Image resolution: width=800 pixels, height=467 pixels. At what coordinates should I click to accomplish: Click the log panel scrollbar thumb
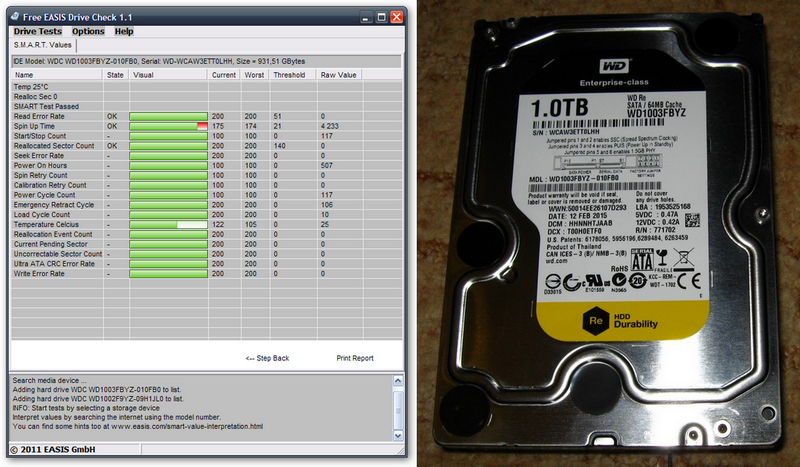(398, 410)
